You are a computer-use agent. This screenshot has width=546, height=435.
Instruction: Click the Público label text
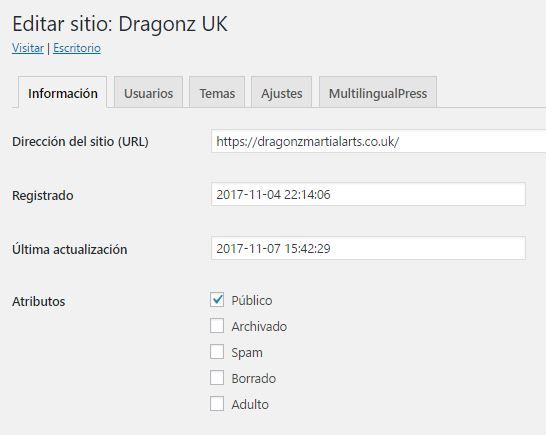(252, 300)
